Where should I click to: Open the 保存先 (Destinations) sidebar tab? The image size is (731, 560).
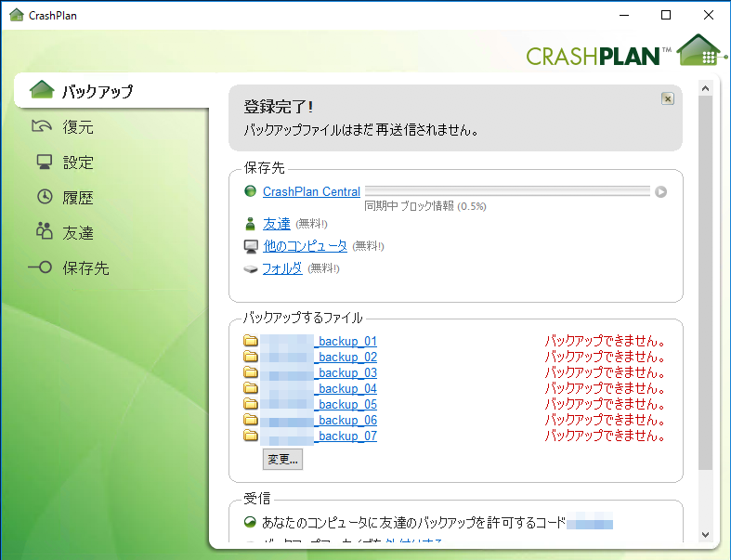(x=85, y=268)
